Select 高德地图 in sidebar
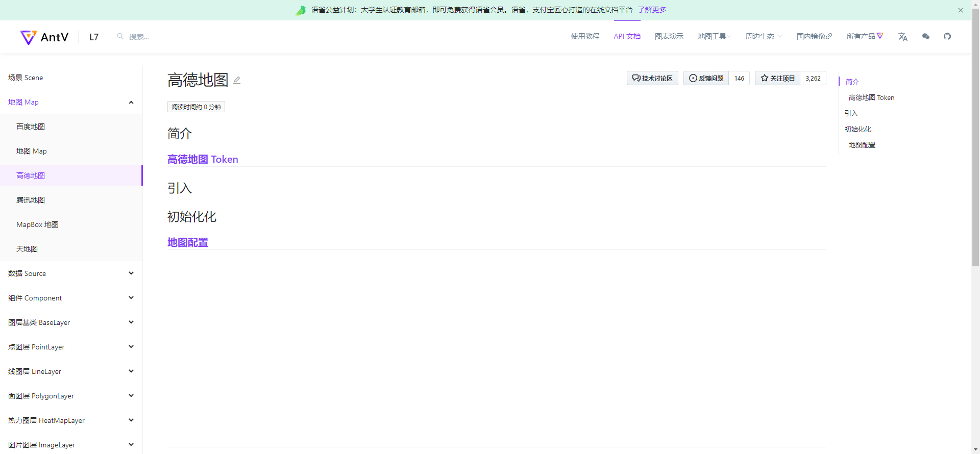The image size is (980, 454). coord(71,175)
